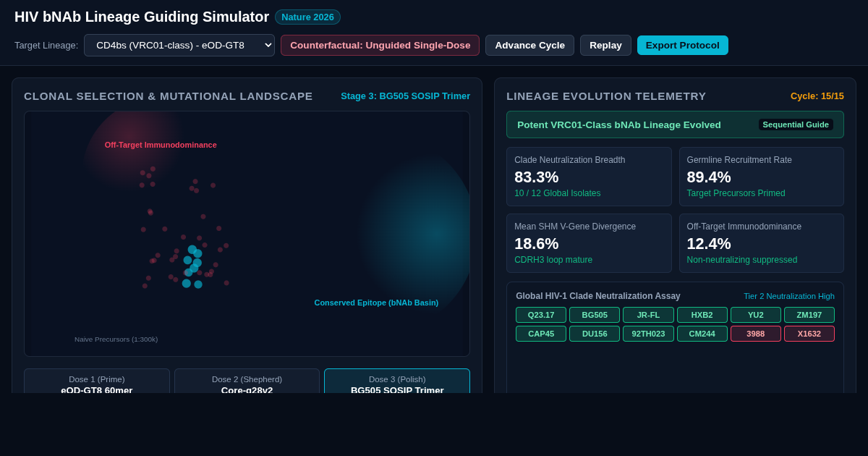Click the BG505 isolate cell

pos(595,315)
